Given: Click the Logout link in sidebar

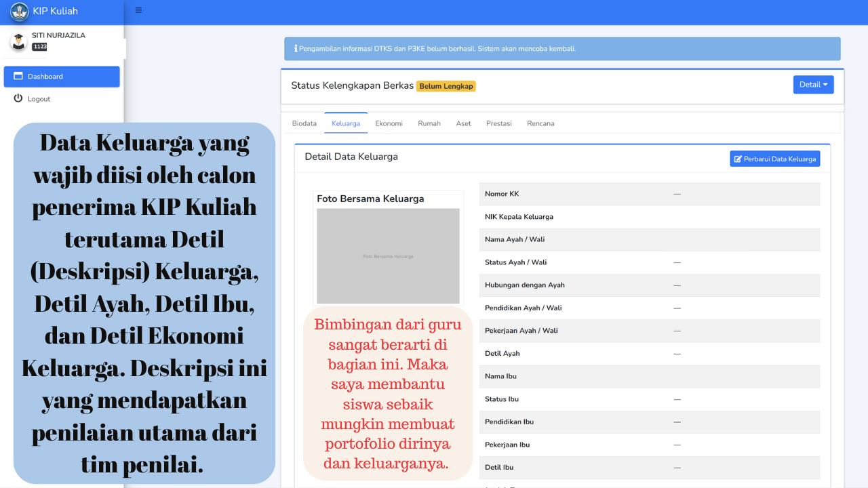Looking at the screenshot, I should click(x=39, y=99).
